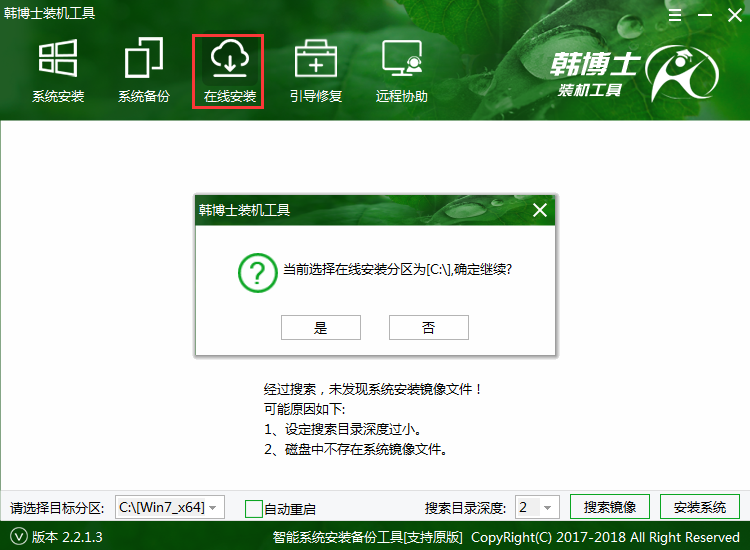The width and height of the screenshot is (750, 550).
Task: Decline by clicking 否 (No)
Action: (429, 328)
